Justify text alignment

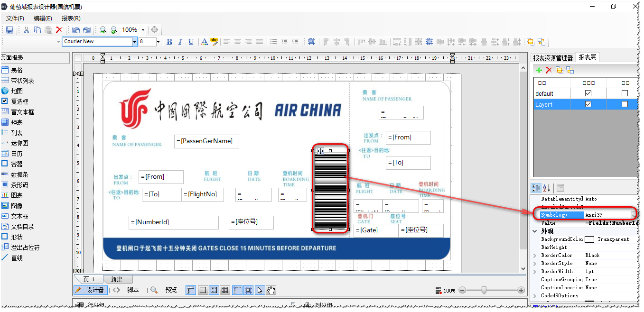coord(260,42)
